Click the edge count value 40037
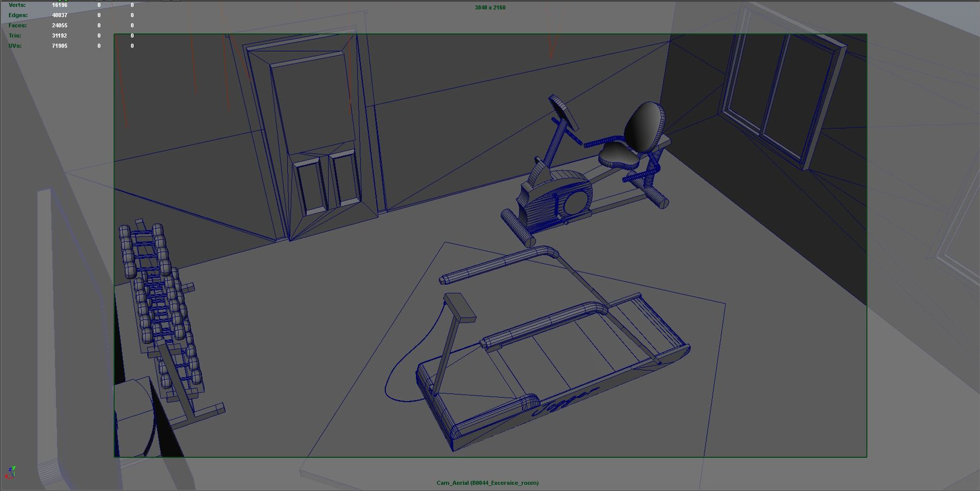The image size is (980, 491). click(60, 15)
